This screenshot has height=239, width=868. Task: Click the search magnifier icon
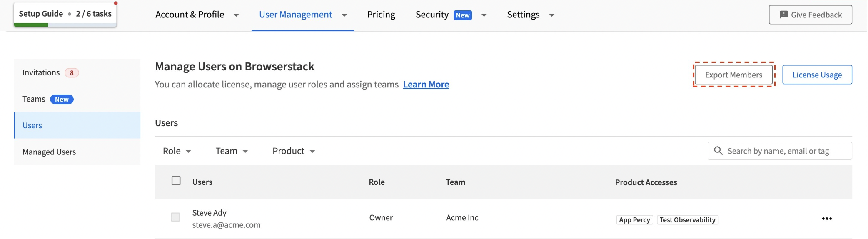pyautogui.click(x=718, y=151)
